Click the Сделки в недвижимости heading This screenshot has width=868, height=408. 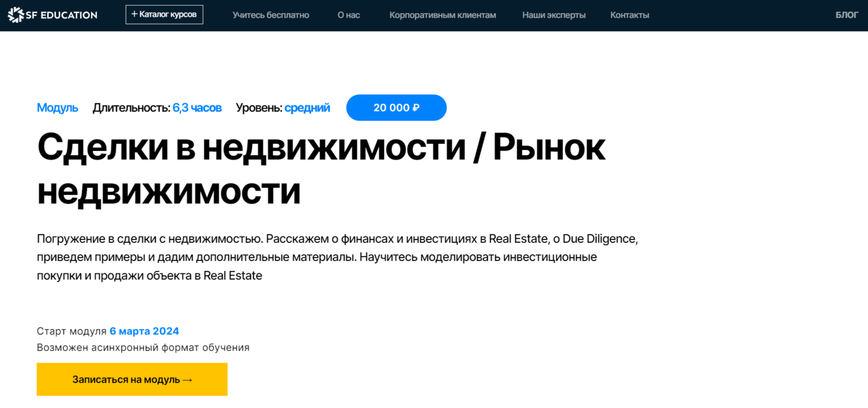click(x=321, y=169)
